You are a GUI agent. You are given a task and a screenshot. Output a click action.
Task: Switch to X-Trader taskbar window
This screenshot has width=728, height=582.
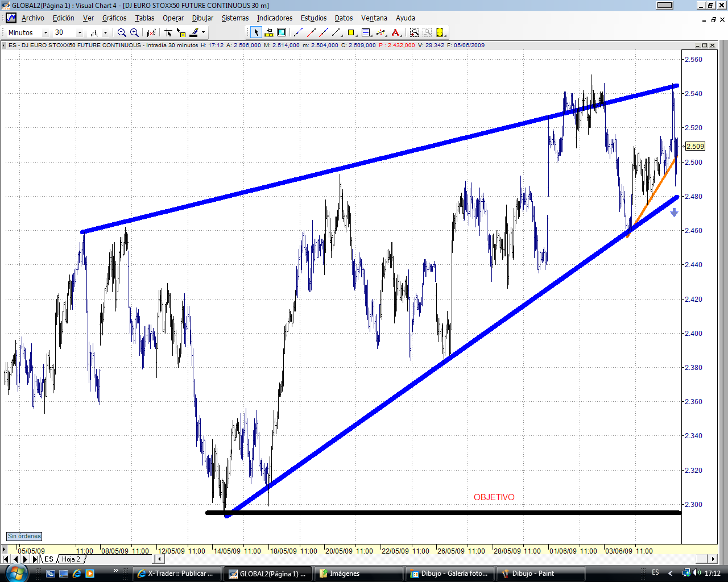tap(177, 573)
